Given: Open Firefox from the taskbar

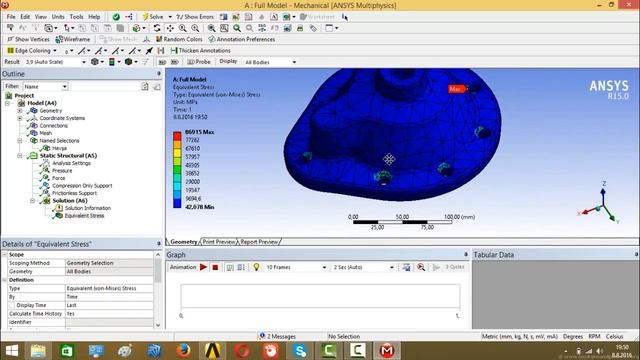Looking at the screenshot, I should click(x=183, y=351).
